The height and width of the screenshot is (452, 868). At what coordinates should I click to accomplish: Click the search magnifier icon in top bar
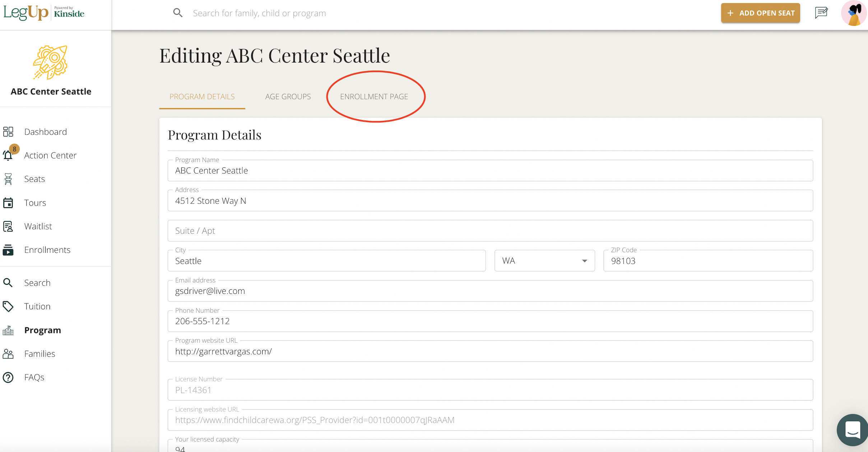click(178, 13)
